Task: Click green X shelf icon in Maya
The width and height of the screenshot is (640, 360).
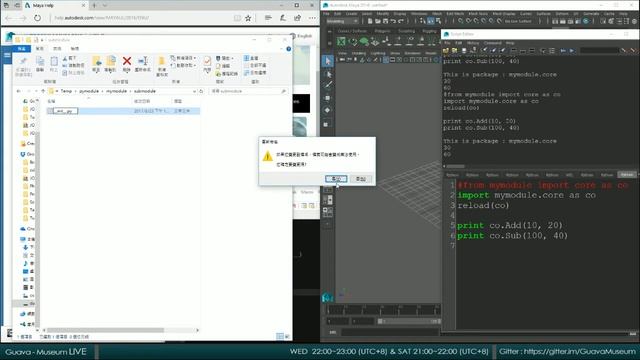Action: [x=341, y=42]
